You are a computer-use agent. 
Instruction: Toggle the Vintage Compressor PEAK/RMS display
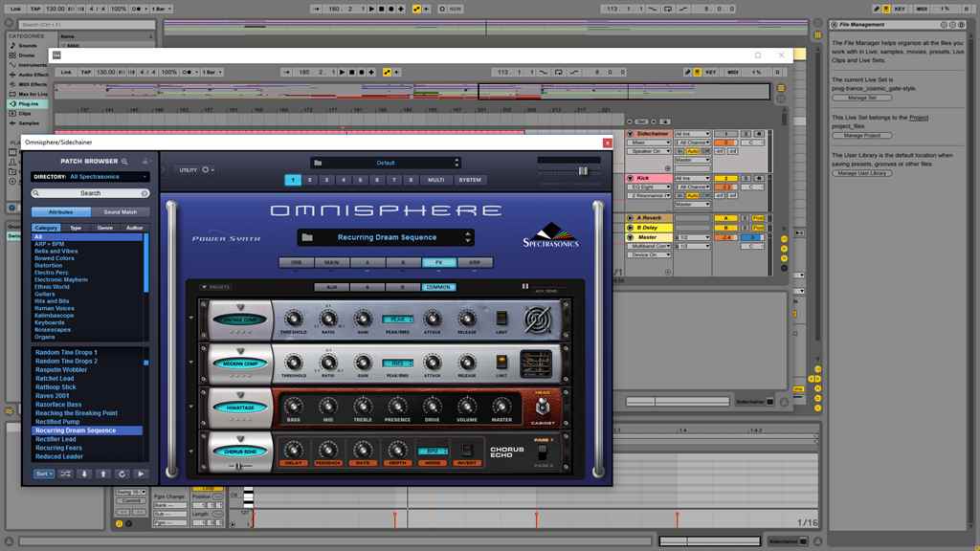pos(397,320)
